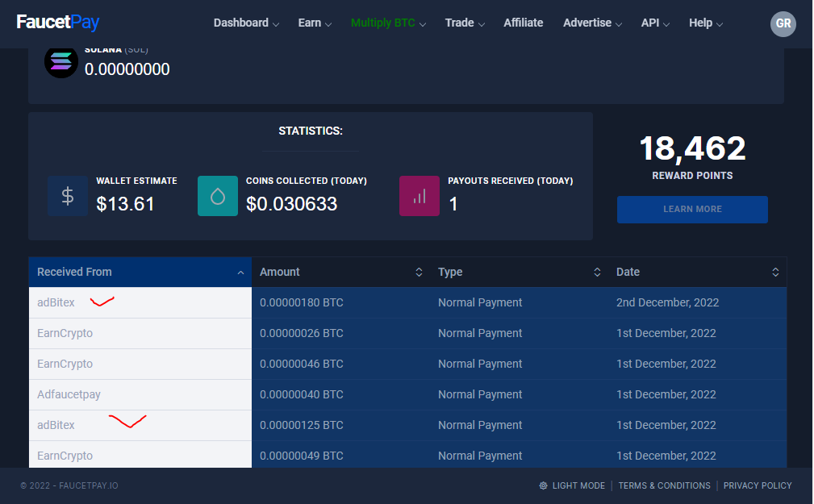Sort table by Received From column
The image size is (814, 504).
[140, 273]
